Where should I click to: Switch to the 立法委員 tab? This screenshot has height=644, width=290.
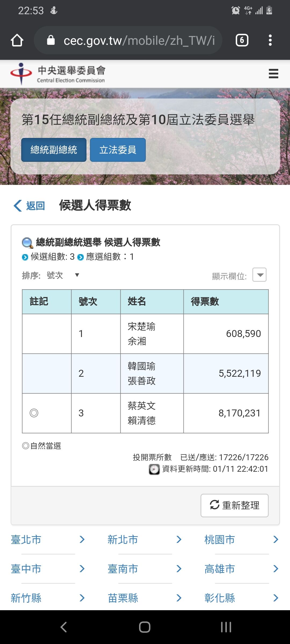(118, 150)
